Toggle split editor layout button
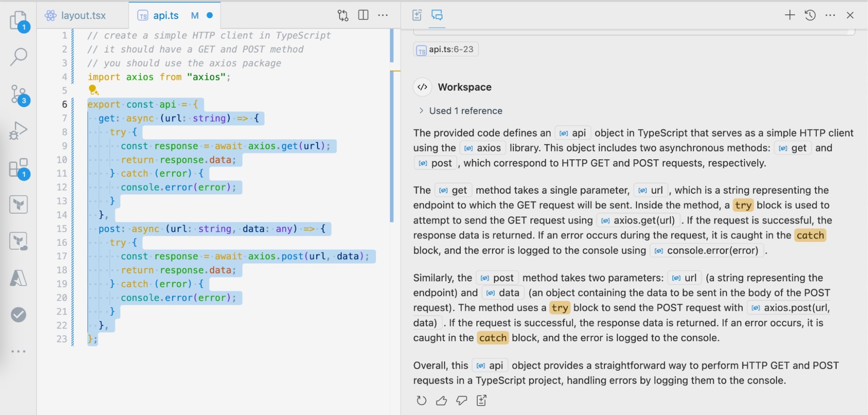Image resolution: width=868 pixels, height=415 pixels. click(363, 15)
